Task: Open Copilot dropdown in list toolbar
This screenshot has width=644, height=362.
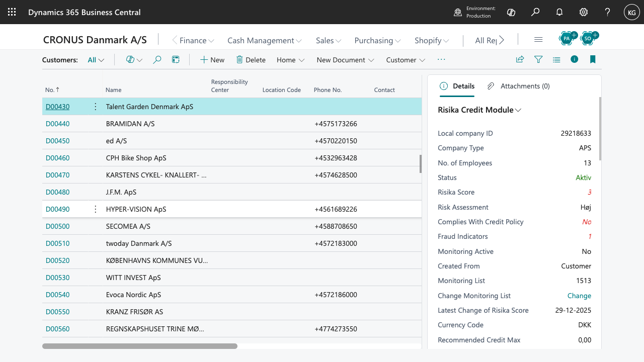Action: (x=134, y=60)
